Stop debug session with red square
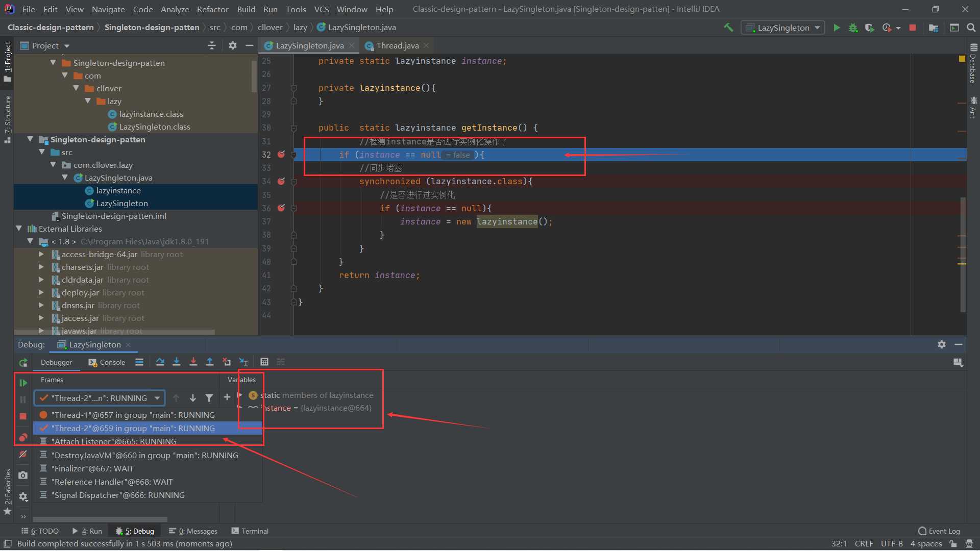 pyautogui.click(x=23, y=416)
